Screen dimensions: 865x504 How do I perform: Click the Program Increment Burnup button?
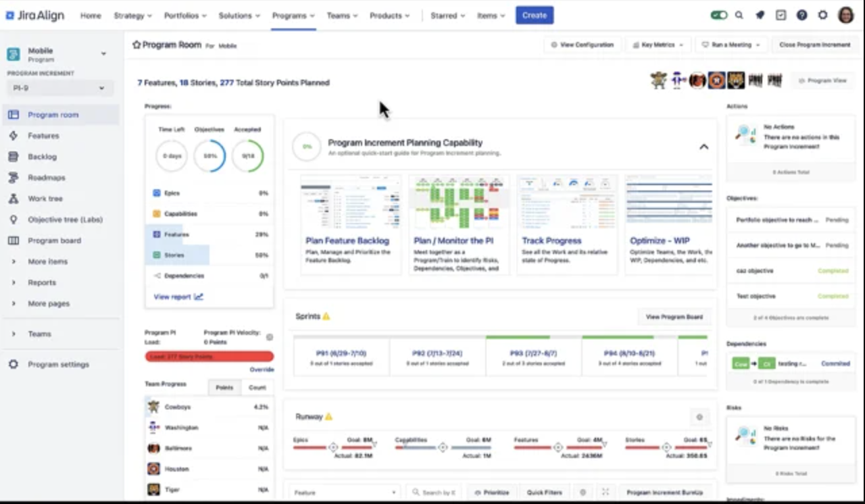(664, 493)
